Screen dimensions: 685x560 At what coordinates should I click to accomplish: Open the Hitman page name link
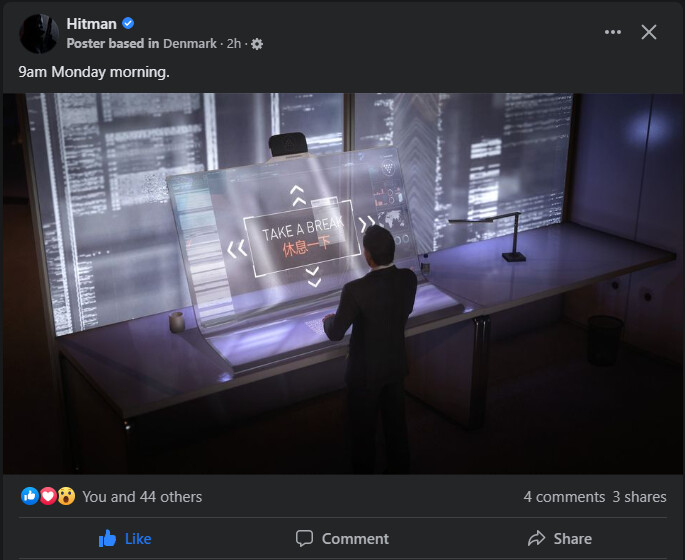tap(91, 24)
